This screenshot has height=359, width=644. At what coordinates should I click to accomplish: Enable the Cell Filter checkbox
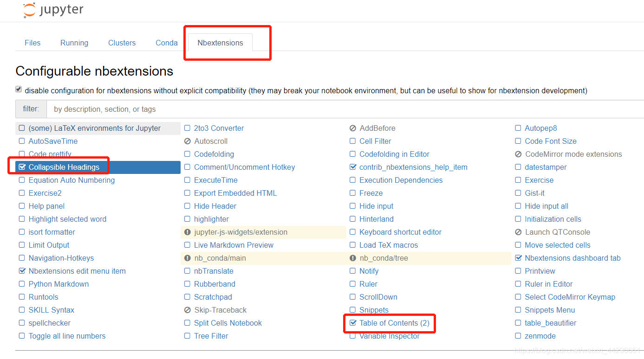353,141
